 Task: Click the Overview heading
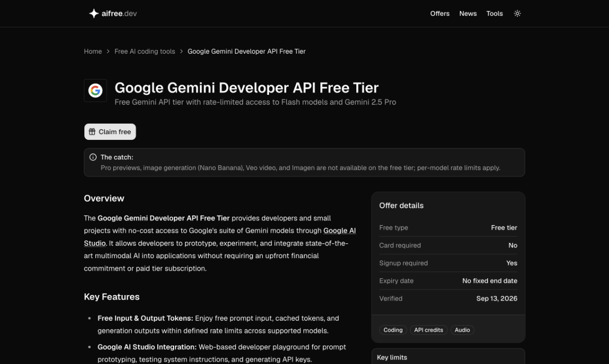[104, 198]
